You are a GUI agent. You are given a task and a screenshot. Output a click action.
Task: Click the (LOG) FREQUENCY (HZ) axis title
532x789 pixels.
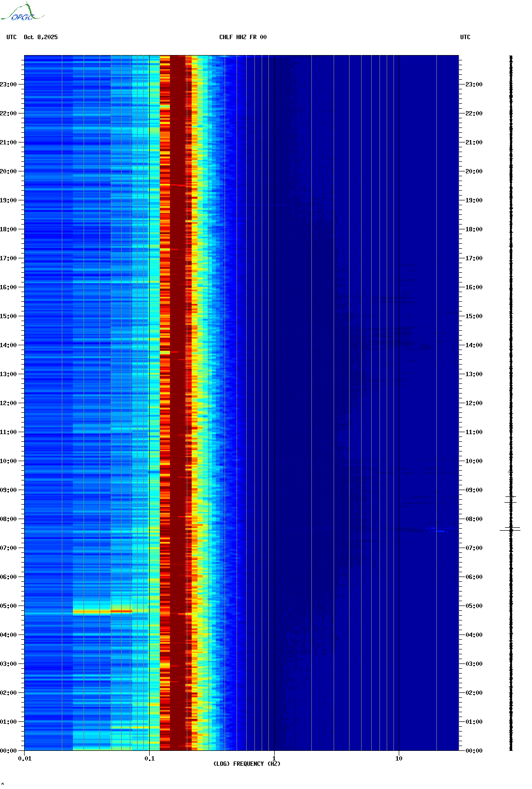pos(247,764)
